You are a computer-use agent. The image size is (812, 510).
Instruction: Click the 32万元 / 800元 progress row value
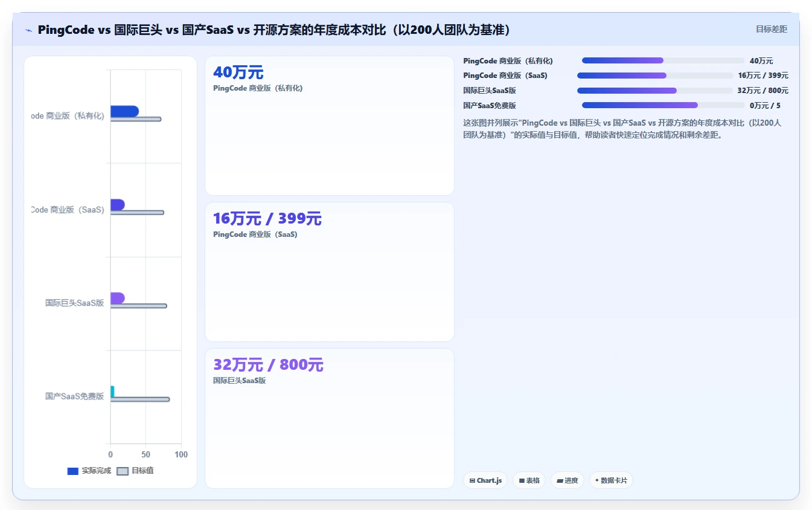[x=763, y=91]
